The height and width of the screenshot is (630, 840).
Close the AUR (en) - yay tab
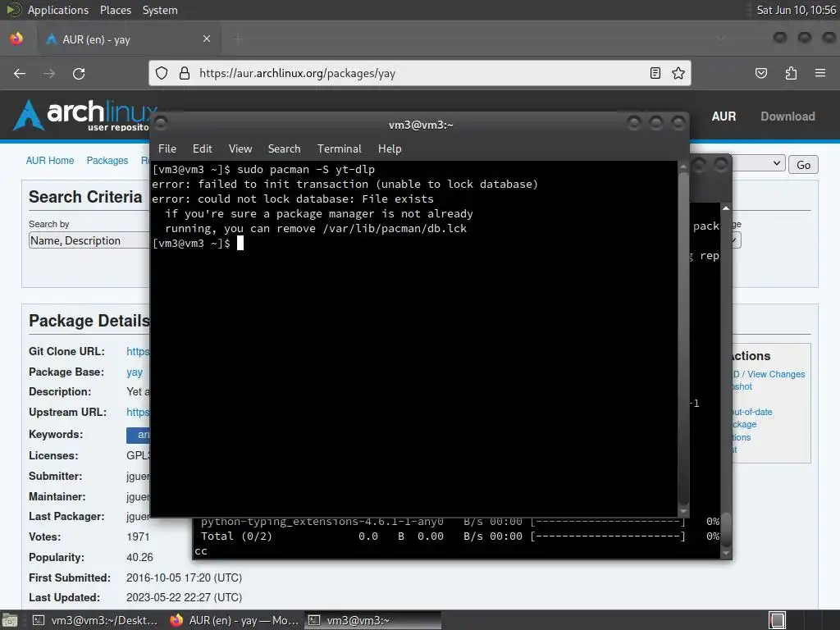207,39
